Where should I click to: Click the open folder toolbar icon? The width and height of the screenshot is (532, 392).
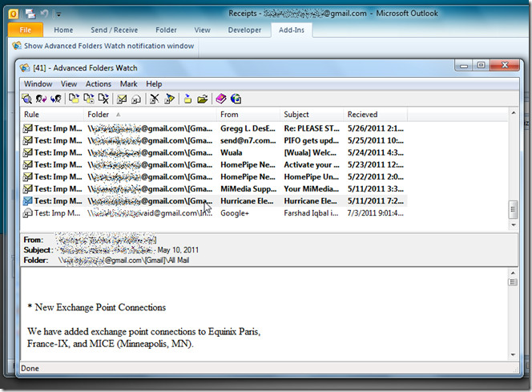click(203, 99)
